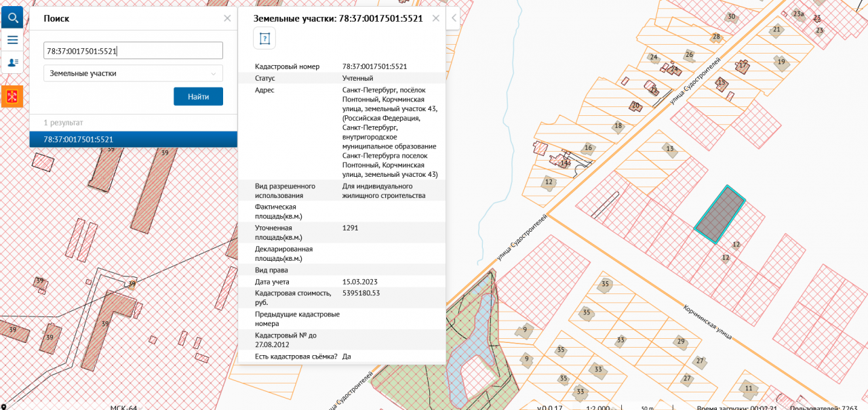Click building number 29 on the map
The height and width of the screenshot is (410, 868).
pos(680,341)
